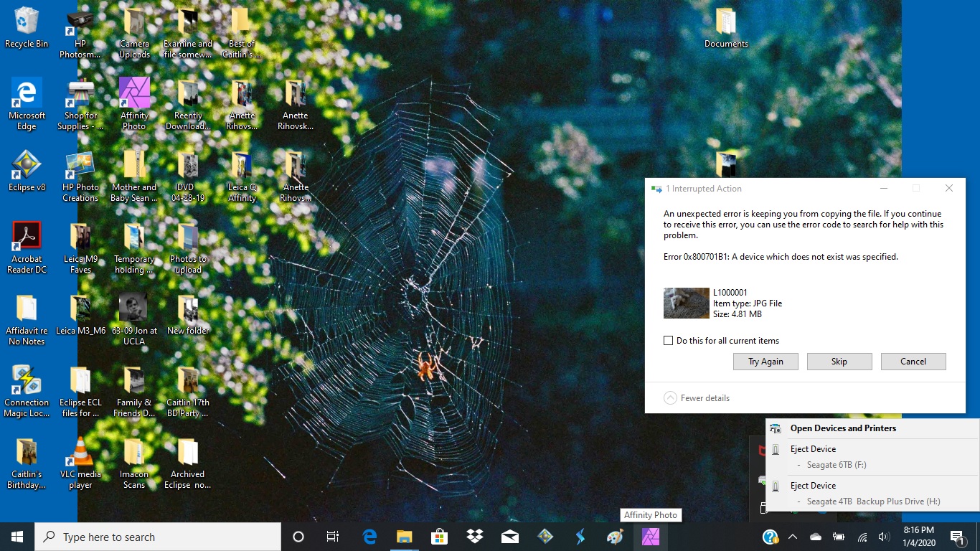Open the volume tray icon
Viewport: 980px width, 551px height.
[884, 537]
